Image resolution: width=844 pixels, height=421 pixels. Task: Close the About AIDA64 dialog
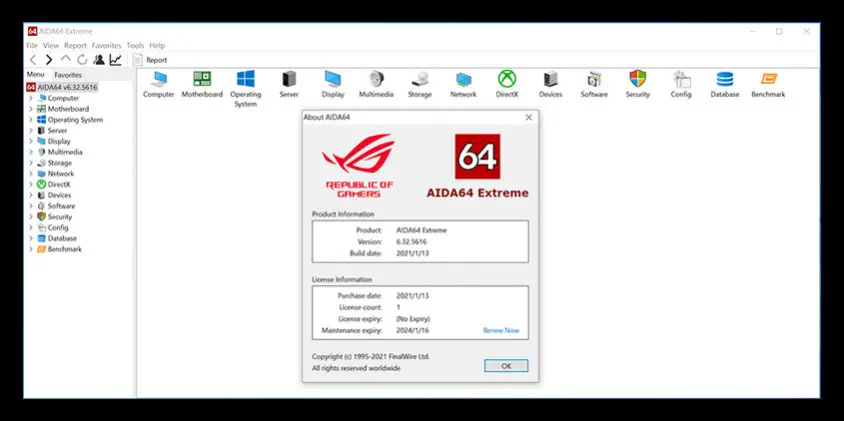pyautogui.click(x=528, y=117)
